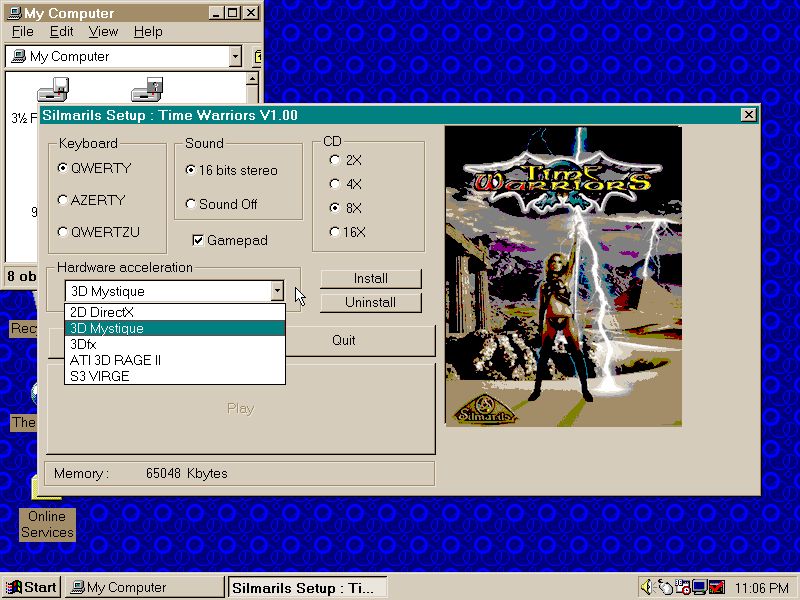Select the AZERTY keyboard layout

coord(63,200)
